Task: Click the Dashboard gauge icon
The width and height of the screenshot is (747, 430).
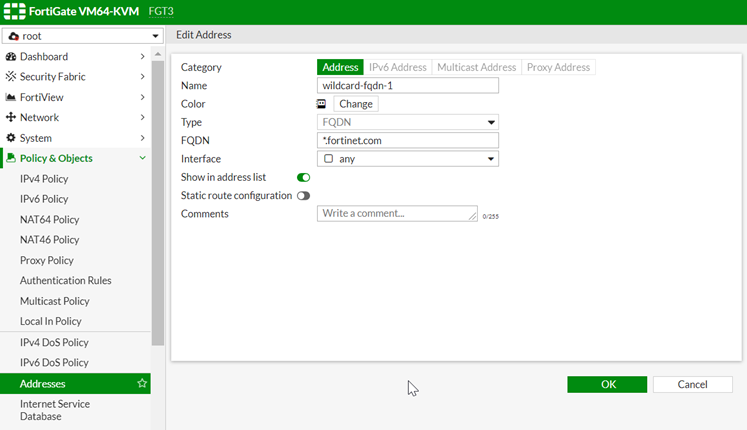Action: coord(10,57)
